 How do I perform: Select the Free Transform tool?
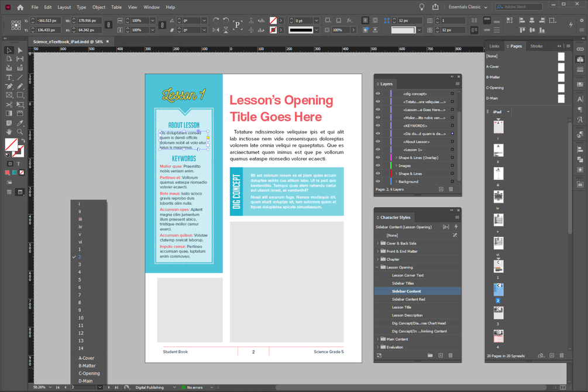click(20, 105)
